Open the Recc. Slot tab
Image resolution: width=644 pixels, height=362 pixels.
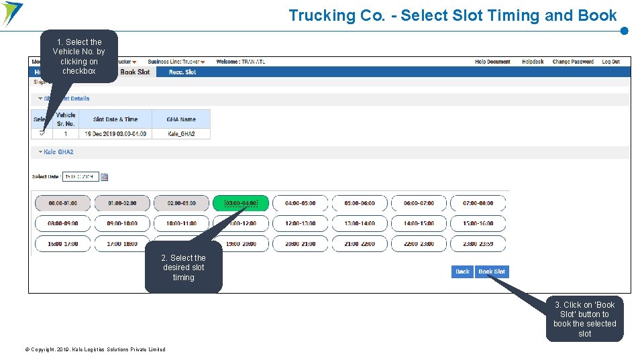182,72
